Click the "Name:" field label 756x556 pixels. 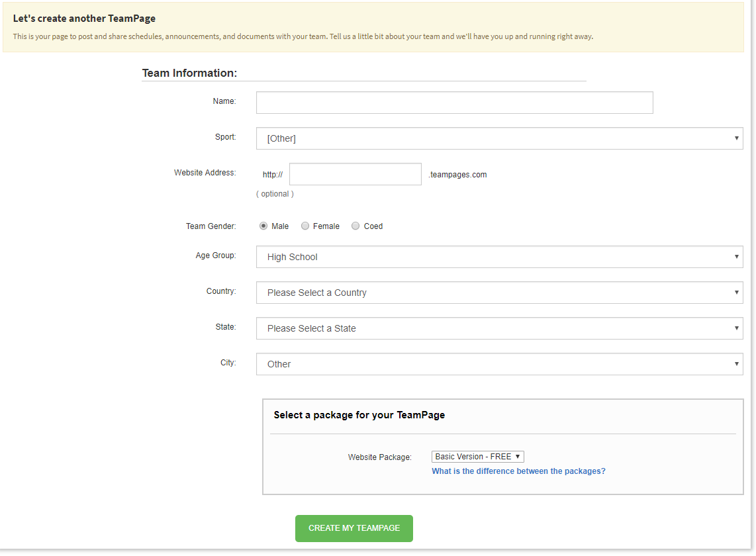coord(224,101)
